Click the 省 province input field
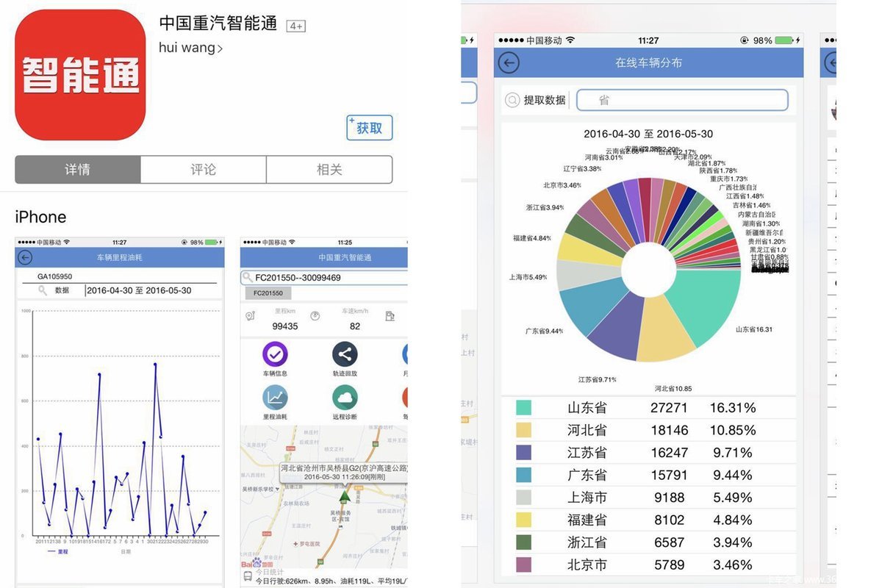 click(x=681, y=101)
